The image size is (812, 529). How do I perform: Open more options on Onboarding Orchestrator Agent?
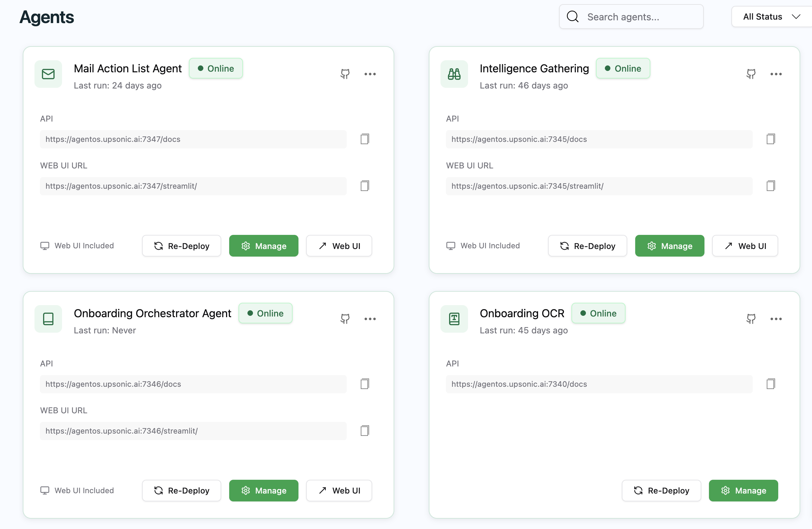tap(370, 319)
